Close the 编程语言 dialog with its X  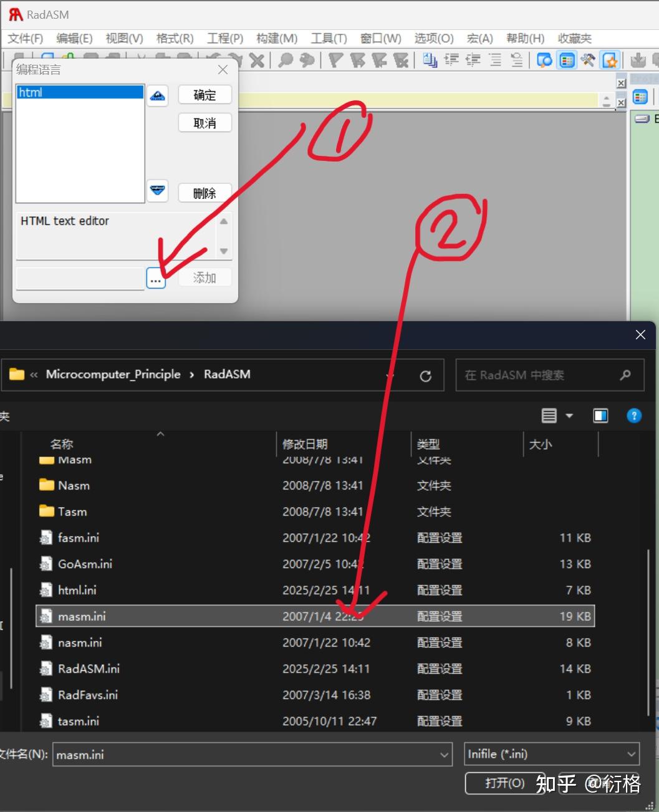pyautogui.click(x=223, y=69)
